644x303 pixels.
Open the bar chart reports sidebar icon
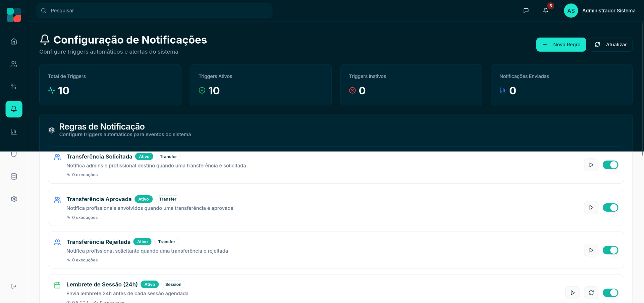tap(14, 132)
